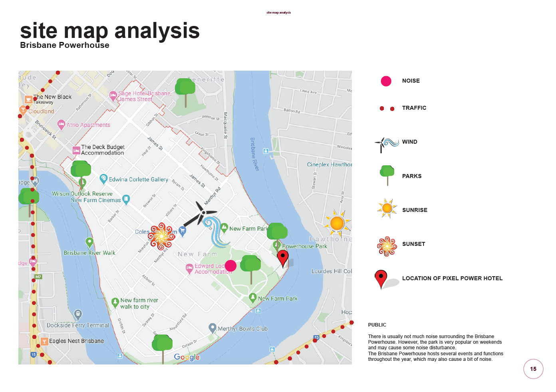
Task: Click the red TRAFFIC dots in the legend
Action: point(387,109)
